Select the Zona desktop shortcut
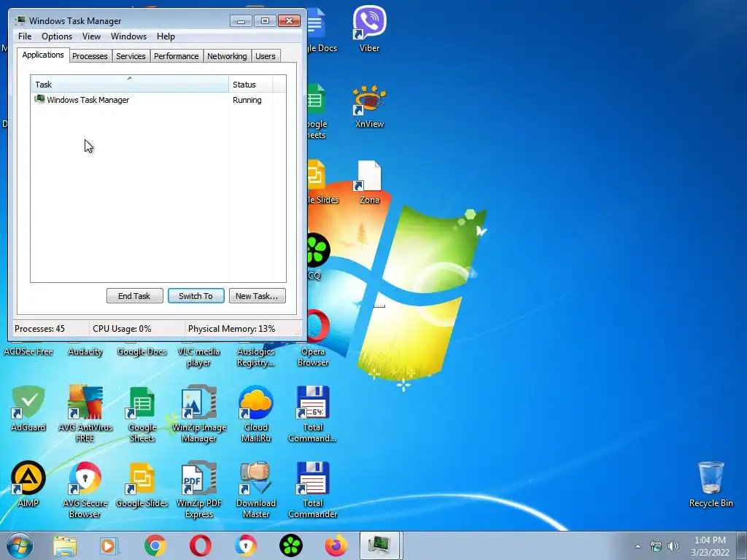 [369, 182]
